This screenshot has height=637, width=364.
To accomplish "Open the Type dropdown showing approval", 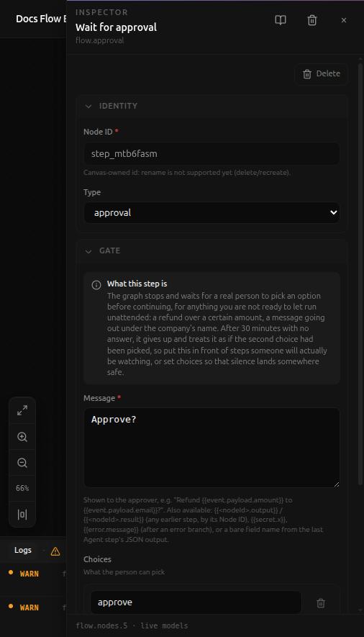I will click(x=211, y=212).
